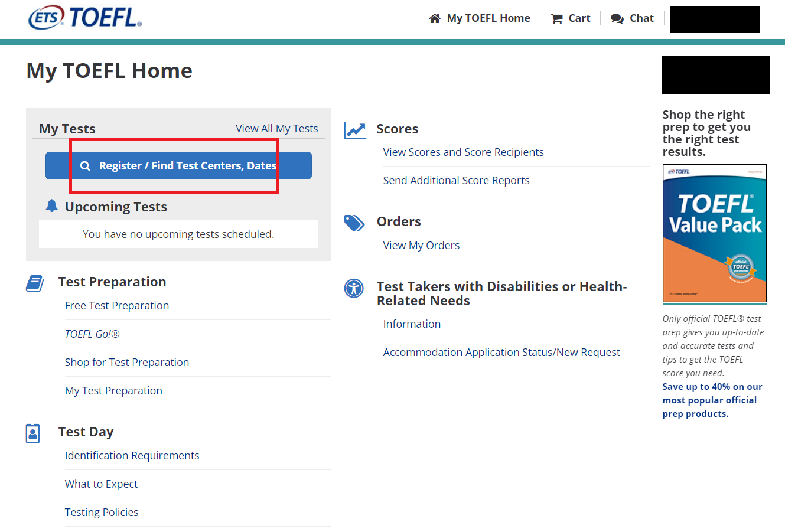Open My Test Preparation link
Image resolution: width=785 pixels, height=532 pixels.
tap(113, 390)
